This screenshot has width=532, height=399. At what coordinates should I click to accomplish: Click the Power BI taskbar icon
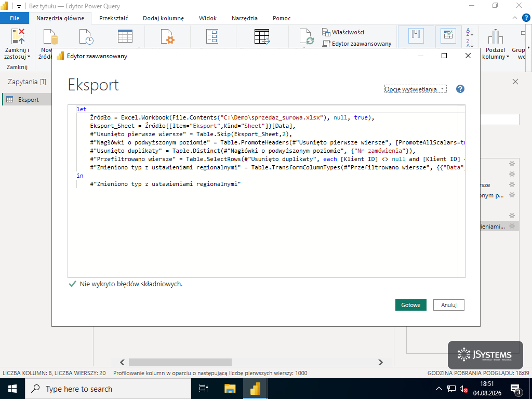point(255,389)
